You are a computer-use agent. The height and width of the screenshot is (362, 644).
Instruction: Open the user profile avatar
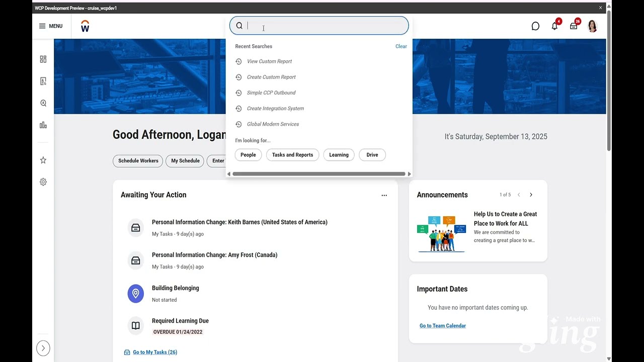pyautogui.click(x=593, y=26)
